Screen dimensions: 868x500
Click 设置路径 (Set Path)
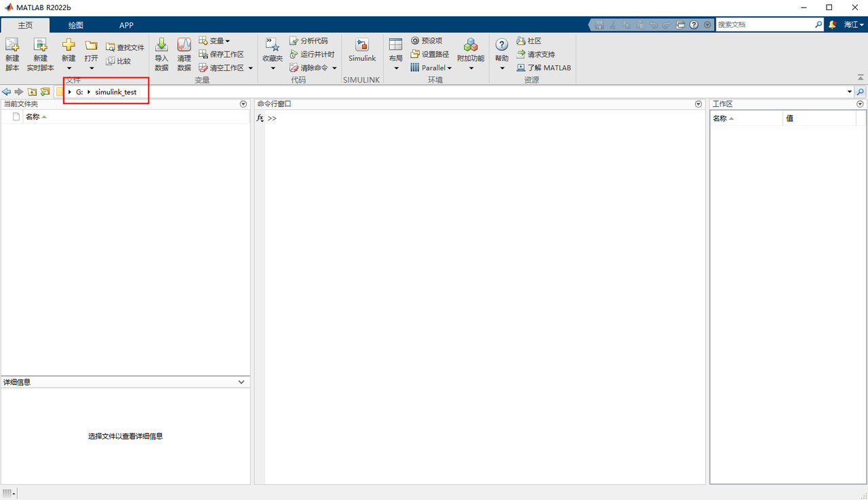(x=430, y=54)
